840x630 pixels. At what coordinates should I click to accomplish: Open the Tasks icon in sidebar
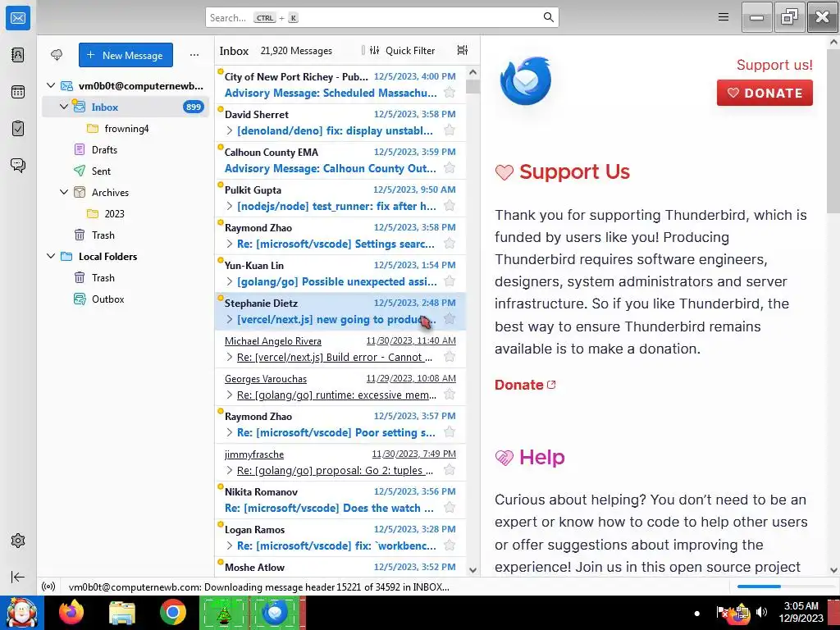pos(18,129)
